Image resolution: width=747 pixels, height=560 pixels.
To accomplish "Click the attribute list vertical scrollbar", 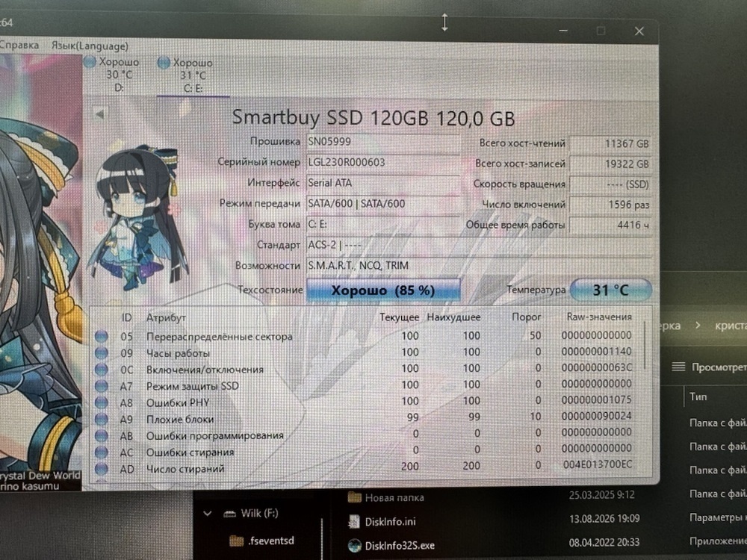I will (645, 346).
